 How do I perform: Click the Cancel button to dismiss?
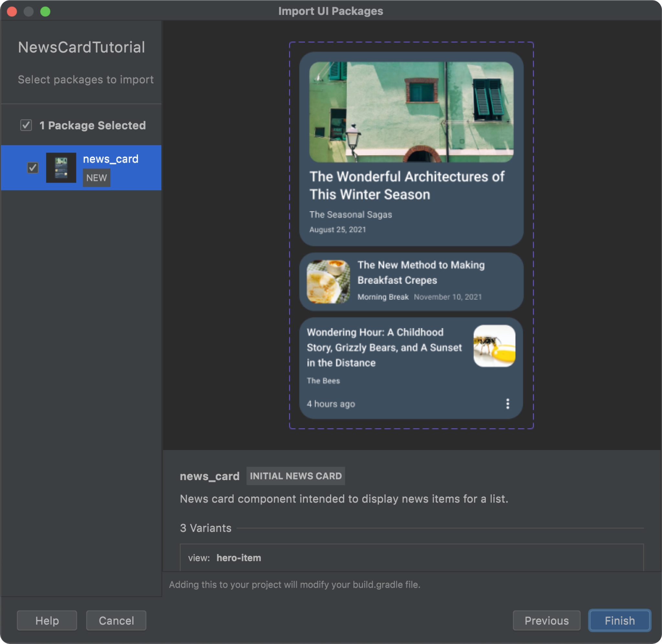117,620
